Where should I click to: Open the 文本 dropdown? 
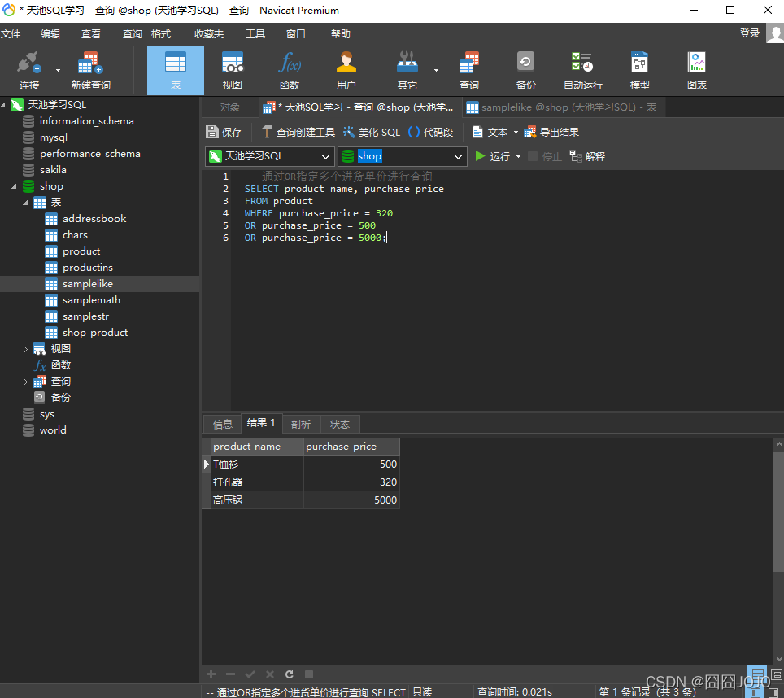pos(495,132)
